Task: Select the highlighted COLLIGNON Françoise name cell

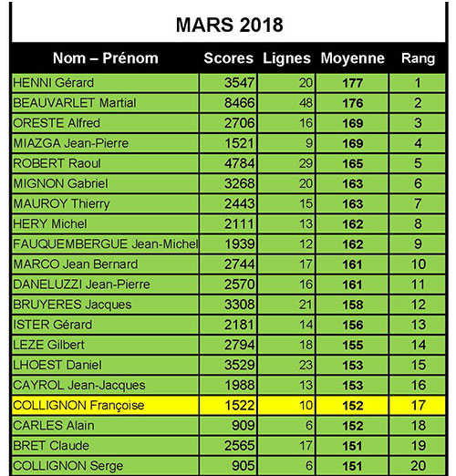Action: (x=105, y=405)
